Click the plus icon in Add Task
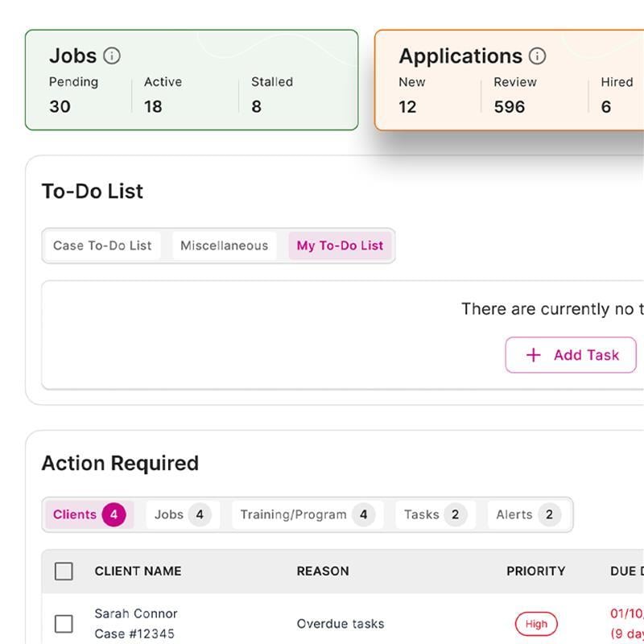 (x=533, y=355)
